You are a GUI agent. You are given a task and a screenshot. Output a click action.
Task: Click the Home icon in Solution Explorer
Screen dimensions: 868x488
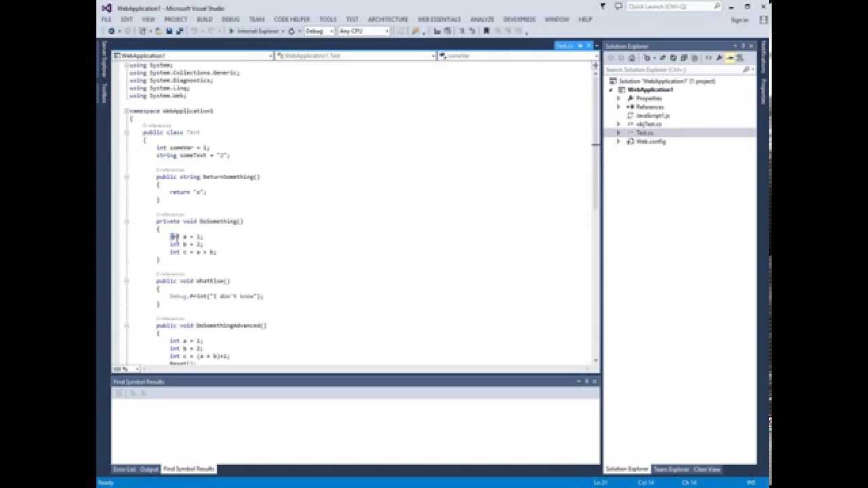pos(631,58)
